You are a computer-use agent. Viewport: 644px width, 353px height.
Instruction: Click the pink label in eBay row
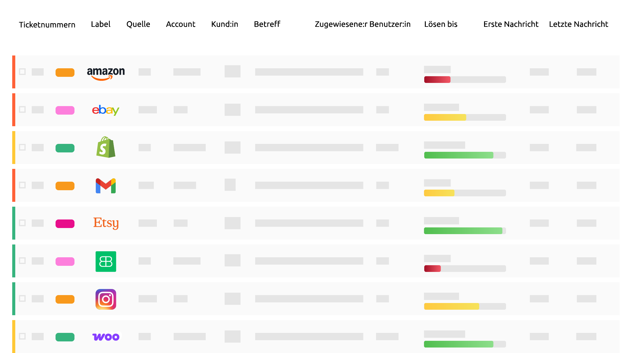click(65, 110)
